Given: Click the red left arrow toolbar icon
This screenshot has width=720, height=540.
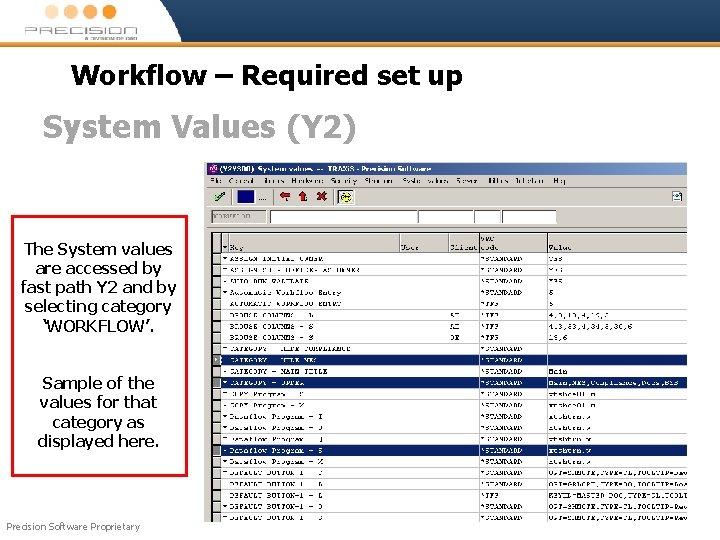Looking at the screenshot, I should click(x=285, y=197).
